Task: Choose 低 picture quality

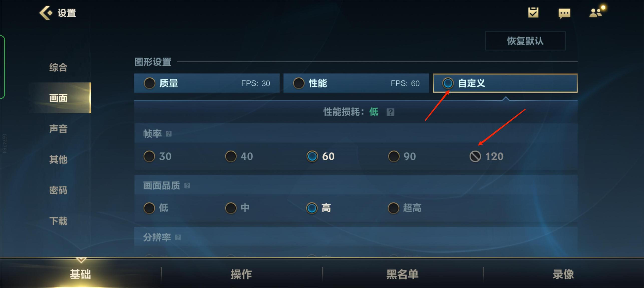Action: point(156,208)
